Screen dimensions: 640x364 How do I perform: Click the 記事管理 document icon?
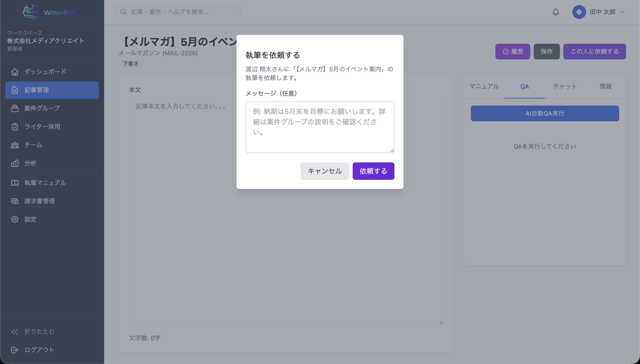(x=15, y=90)
